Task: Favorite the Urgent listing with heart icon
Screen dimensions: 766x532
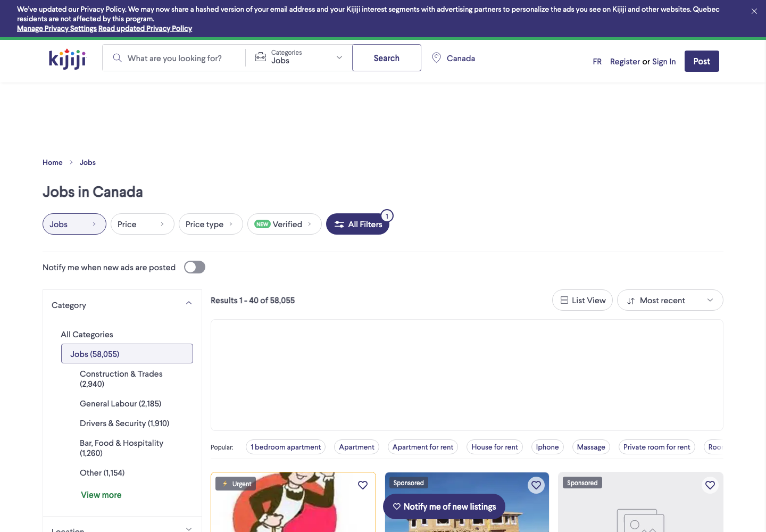Action: pos(363,485)
